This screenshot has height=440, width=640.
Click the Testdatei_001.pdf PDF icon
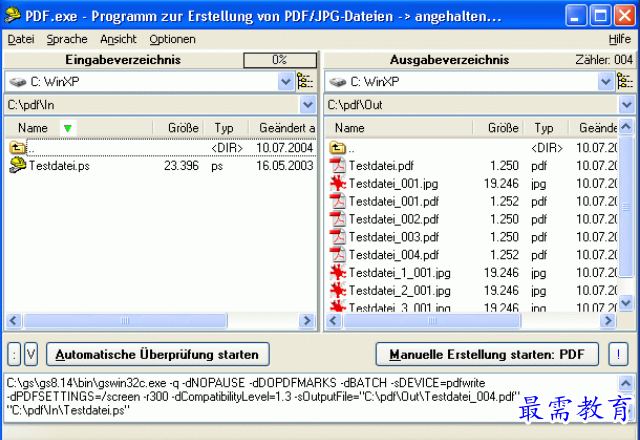click(x=338, y=201)
